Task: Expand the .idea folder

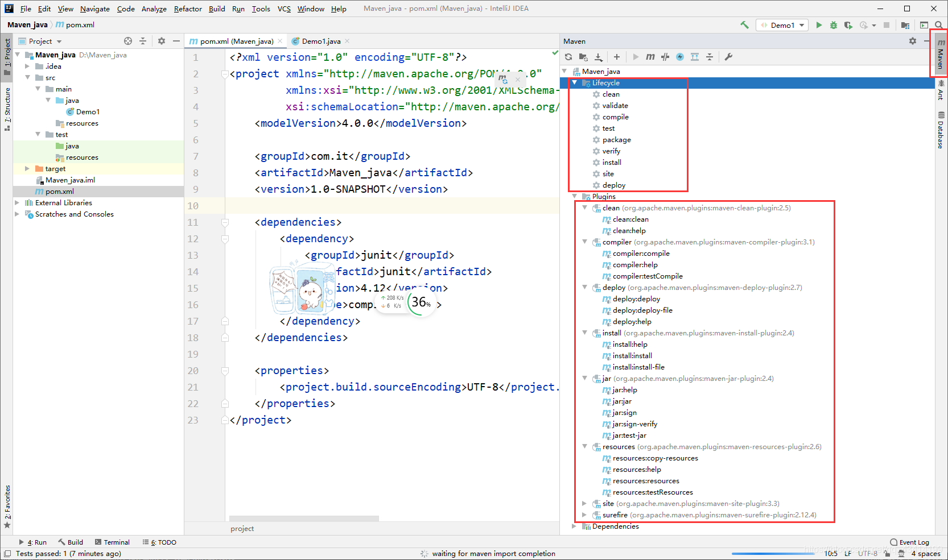Action: tap(27, 67)
